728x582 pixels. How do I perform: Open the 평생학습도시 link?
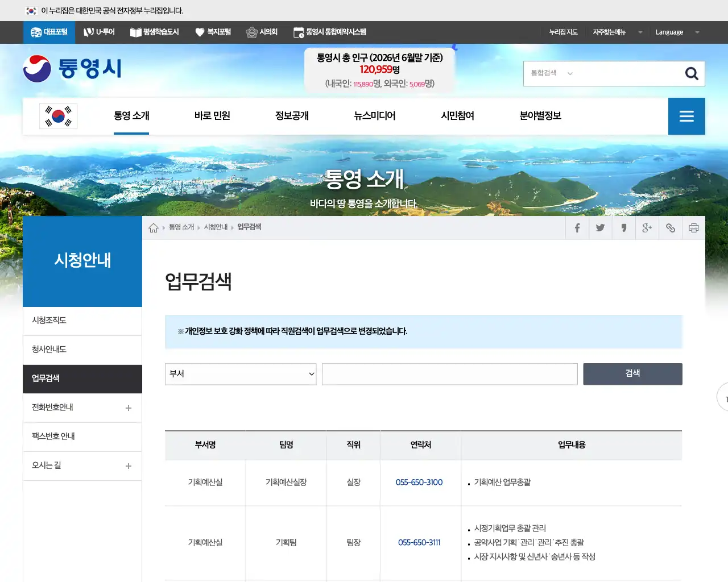(154, 32)
